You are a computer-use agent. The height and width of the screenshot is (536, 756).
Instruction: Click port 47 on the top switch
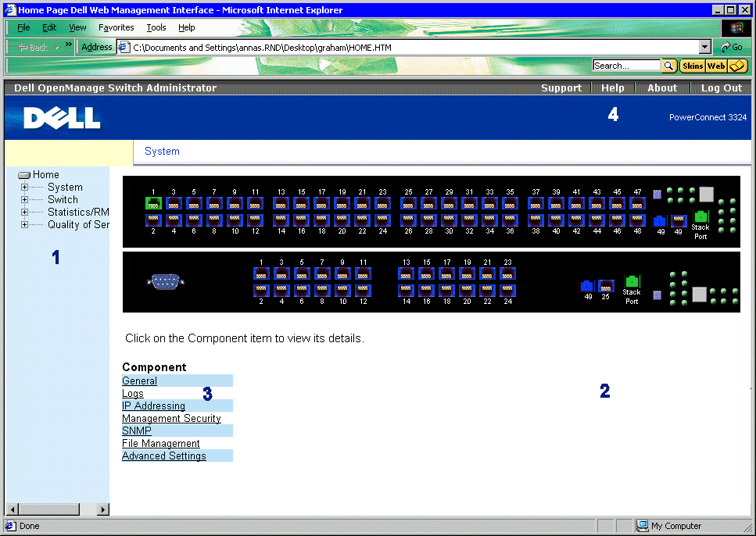tap(637, 203)
